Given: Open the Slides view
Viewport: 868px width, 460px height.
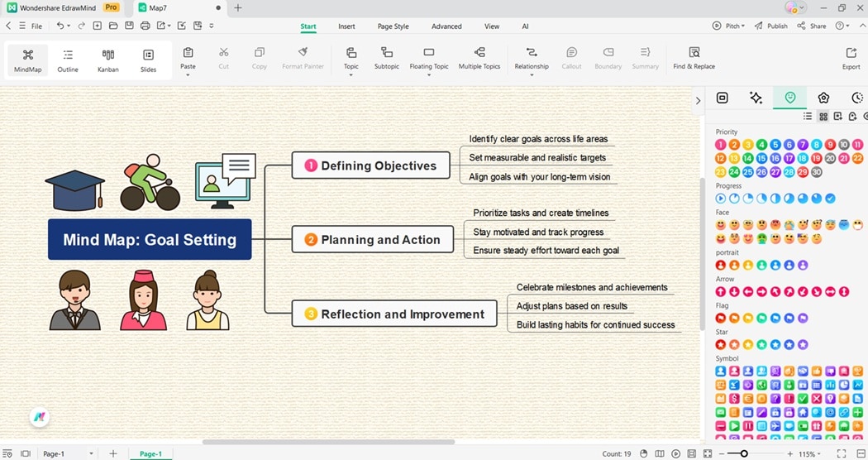Looking at the screenshot, I should click(148, 60).
